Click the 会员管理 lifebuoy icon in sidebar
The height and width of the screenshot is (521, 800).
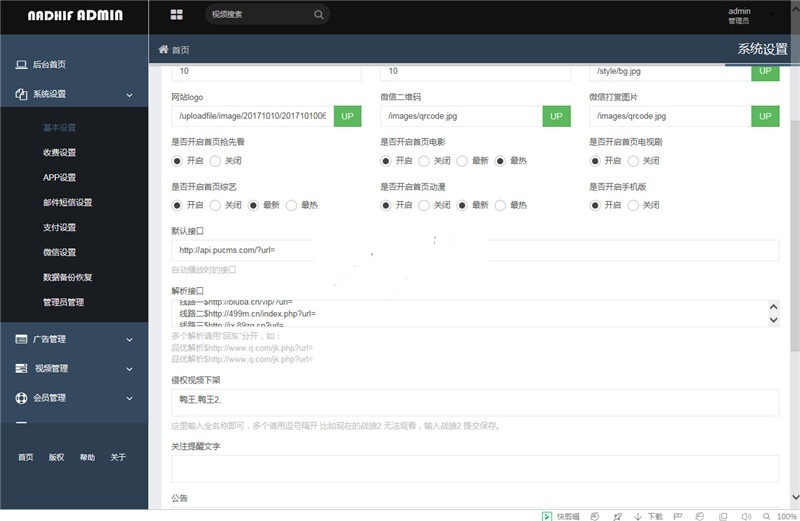point(22,397)
